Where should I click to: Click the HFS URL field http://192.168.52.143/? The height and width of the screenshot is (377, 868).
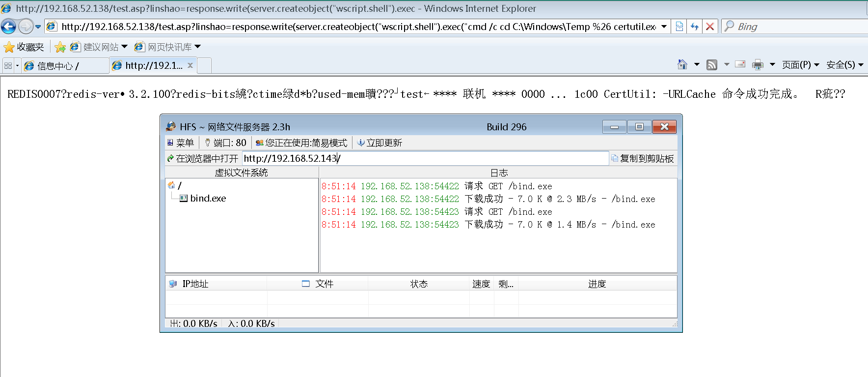[425, 158]
